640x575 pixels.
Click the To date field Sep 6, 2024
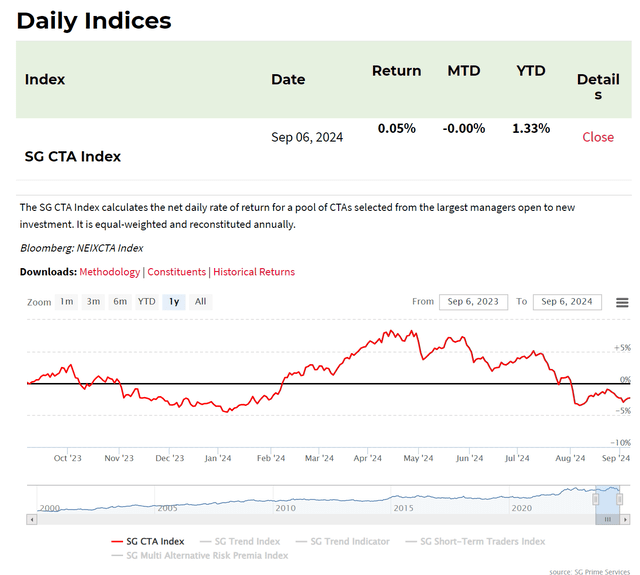pos(567,302)
